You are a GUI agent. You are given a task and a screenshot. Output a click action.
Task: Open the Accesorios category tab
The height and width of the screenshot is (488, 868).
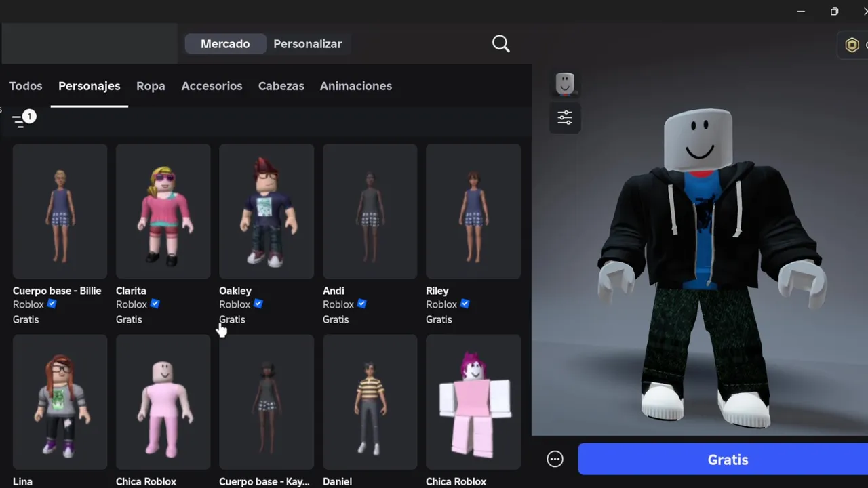pyautogui.click(x=212, y=86)
